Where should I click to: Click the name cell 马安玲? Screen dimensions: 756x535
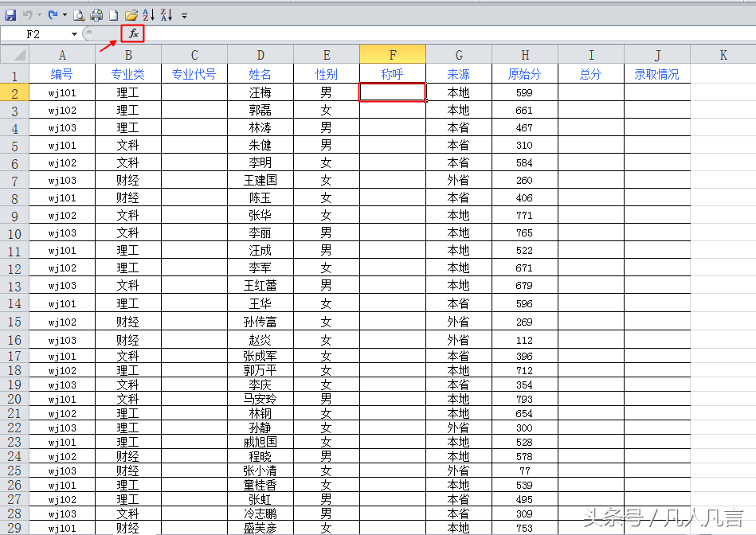click(x=260, y=399)
